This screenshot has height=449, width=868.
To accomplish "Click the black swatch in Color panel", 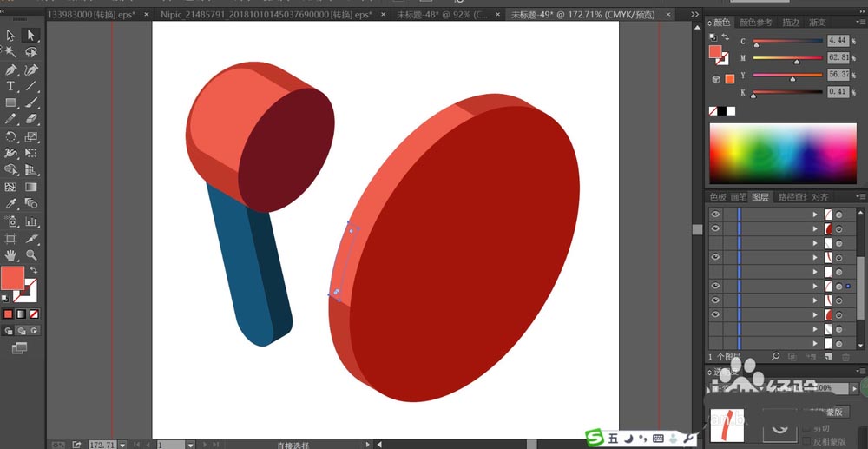I will click(x=722, y=111).
